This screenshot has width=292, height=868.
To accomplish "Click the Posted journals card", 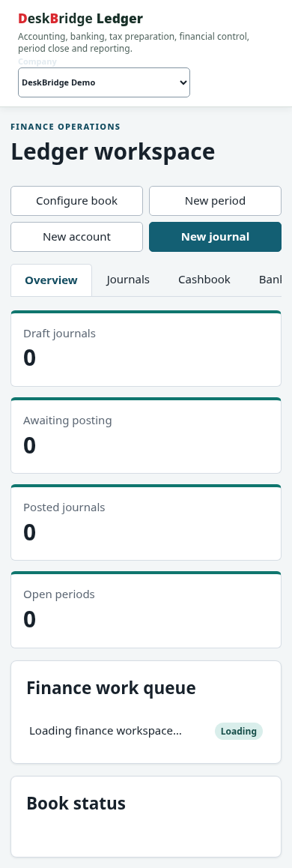I will point(146,522).
